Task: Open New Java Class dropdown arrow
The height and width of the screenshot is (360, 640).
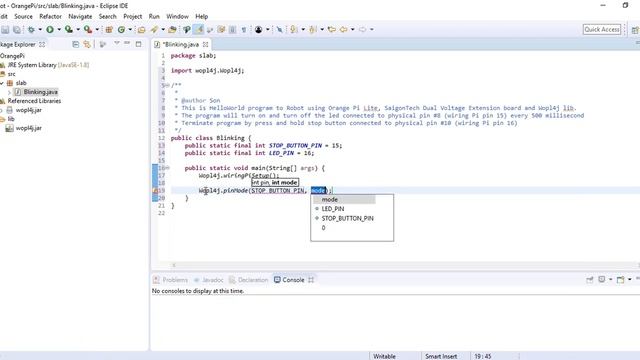Action: 130,29
